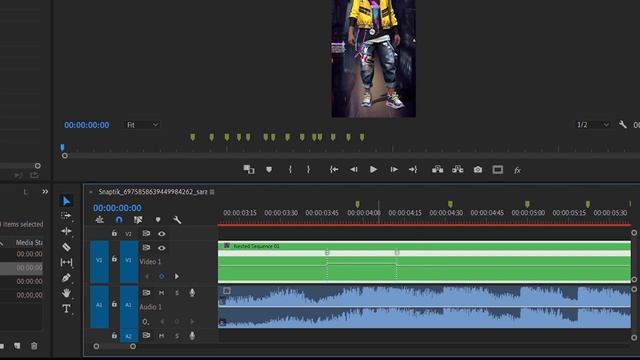Enable voice-over record on A2 track

click(192, 336)
